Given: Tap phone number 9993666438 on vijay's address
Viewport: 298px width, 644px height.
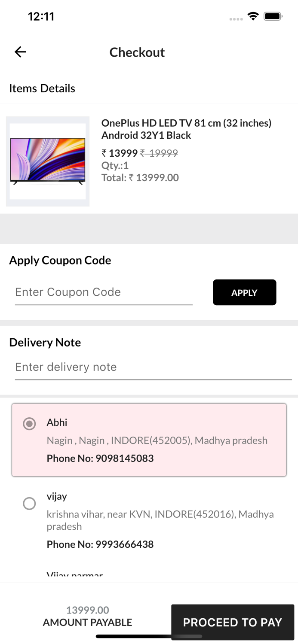Looking at the screenshot, I should pyautogui.click(x=100, y=544).
